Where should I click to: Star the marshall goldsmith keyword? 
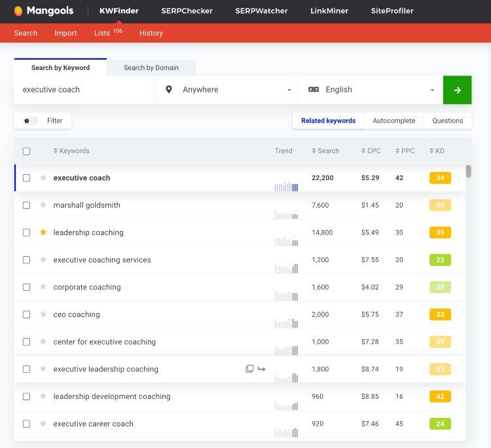click(43, 205)
